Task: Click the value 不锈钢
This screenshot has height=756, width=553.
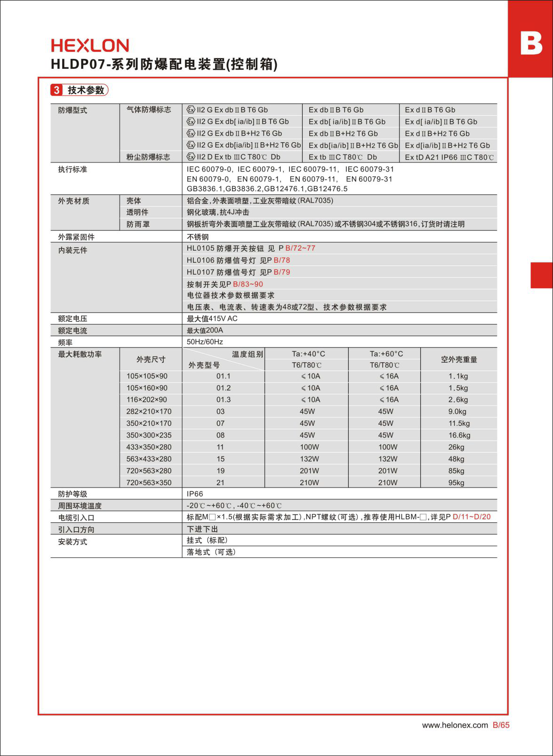Action: click(x=198, y=237)
